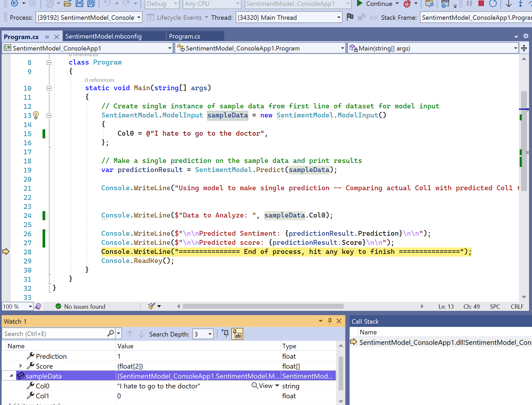Screen dimensions: 532x405
Task: Collapse the sampleData watch item
Action: (11, 376)
